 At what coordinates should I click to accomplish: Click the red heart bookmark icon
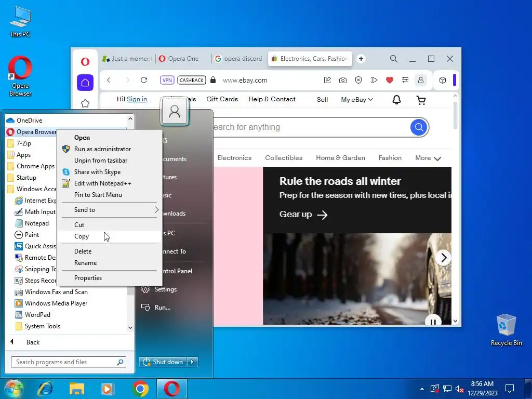[390, 80]
